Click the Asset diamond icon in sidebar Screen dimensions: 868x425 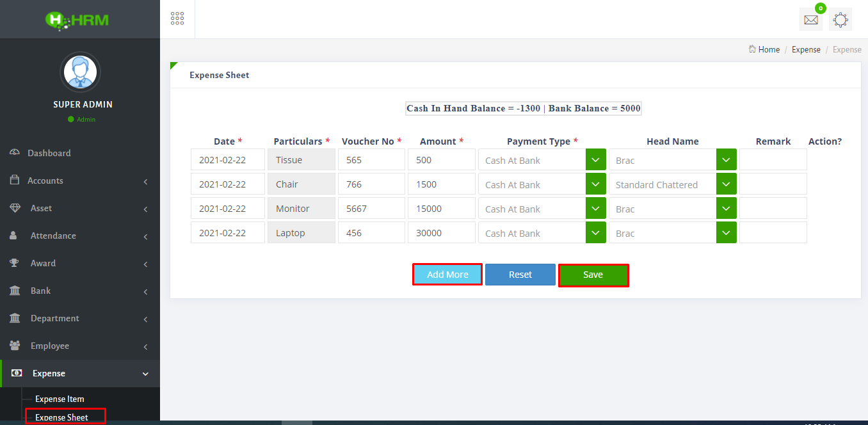[x=15, y=208]
